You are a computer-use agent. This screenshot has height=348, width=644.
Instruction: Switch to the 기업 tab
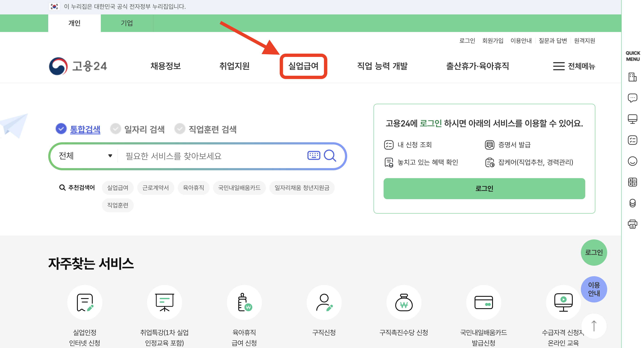point(127,23)
